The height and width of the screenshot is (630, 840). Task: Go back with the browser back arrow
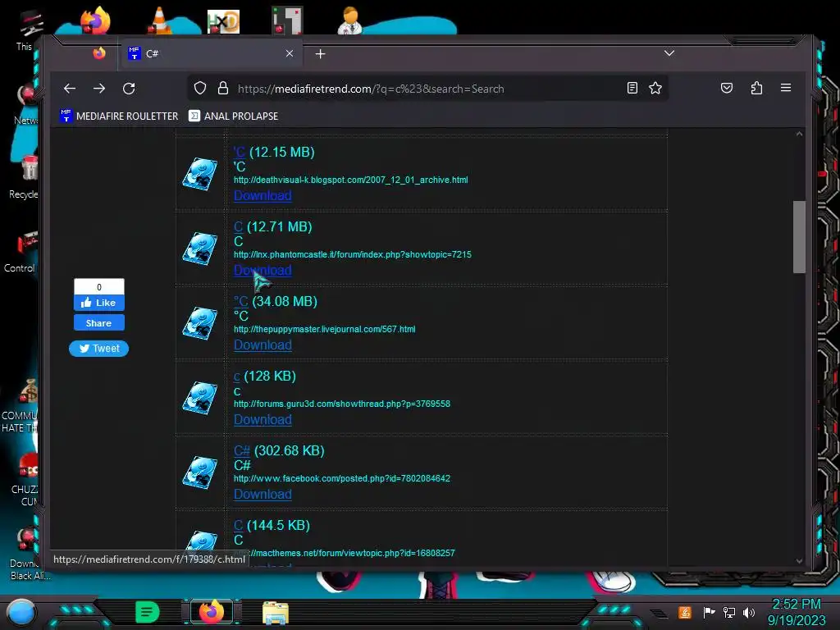[70, 89]
